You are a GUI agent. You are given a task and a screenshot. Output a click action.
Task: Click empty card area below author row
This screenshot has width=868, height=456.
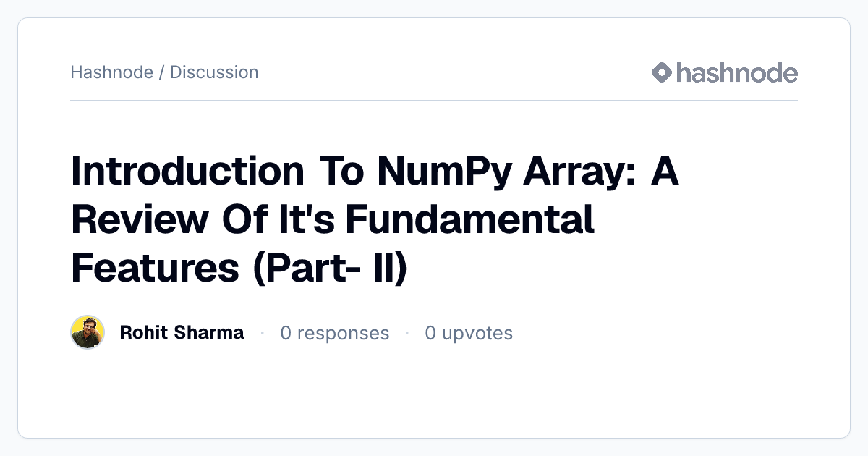pos(434,394)
